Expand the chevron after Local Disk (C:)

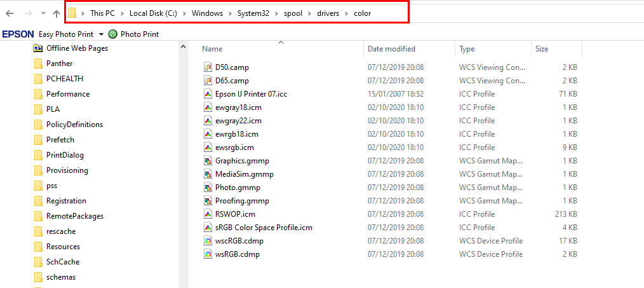tap(185, 13)
